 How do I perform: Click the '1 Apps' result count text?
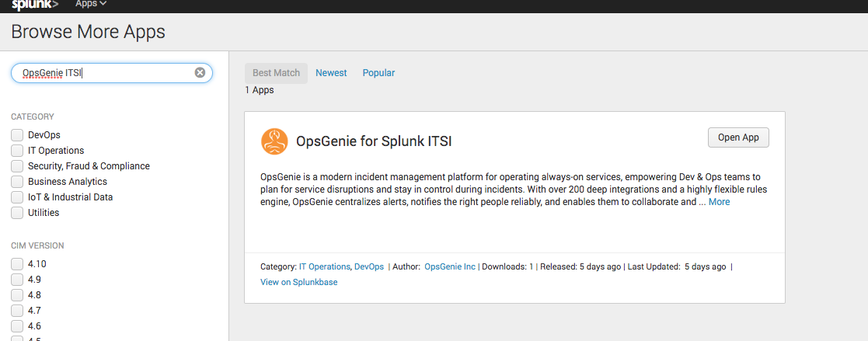pyautogui.click(x=260, y=89)
